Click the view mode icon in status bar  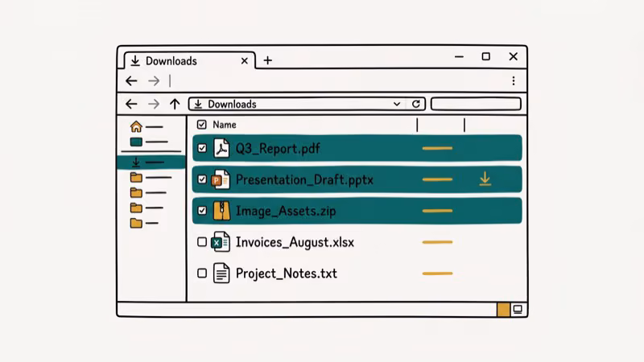tap(518, 310)
